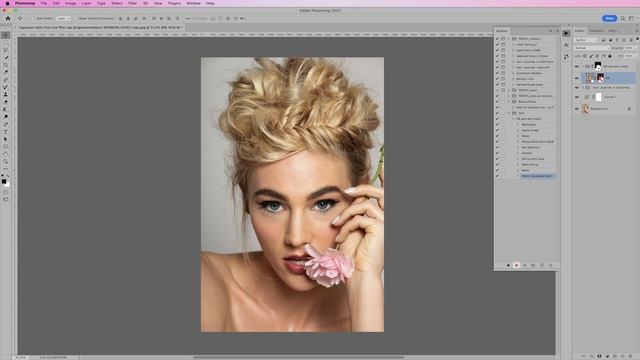Open the File menu
The width and height of the screenshot is (640, 360).
[44, 3]
